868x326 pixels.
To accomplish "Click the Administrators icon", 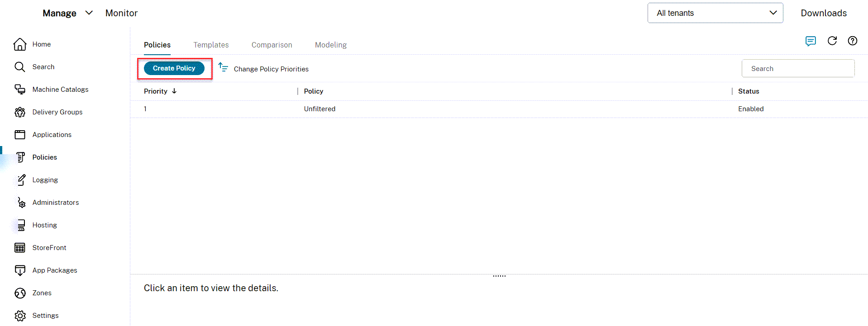I will coord(21,203).
